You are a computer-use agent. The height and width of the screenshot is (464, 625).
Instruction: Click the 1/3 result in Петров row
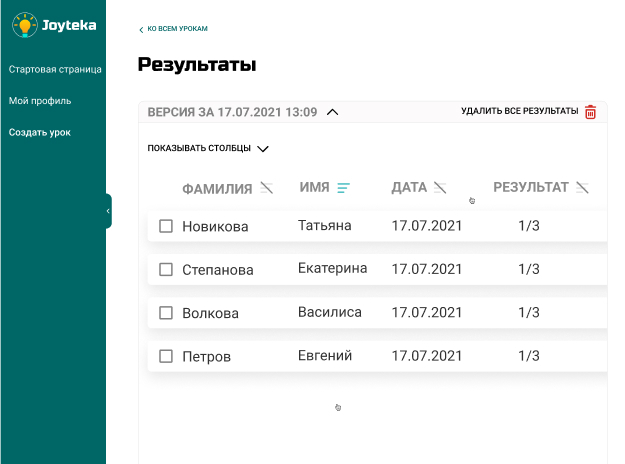point(529,356)
